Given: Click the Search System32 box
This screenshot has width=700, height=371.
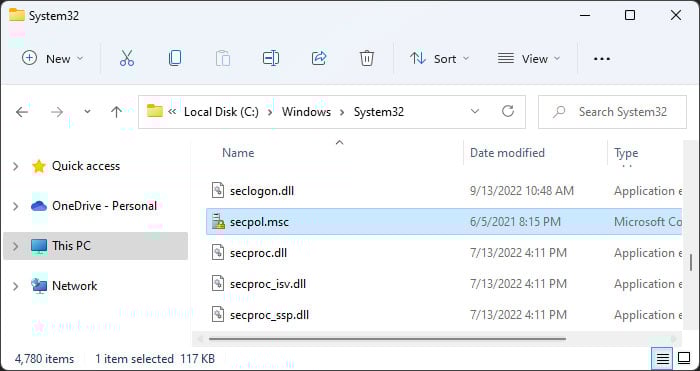Looking at the screenshot, I should click(x=612, y=112).
